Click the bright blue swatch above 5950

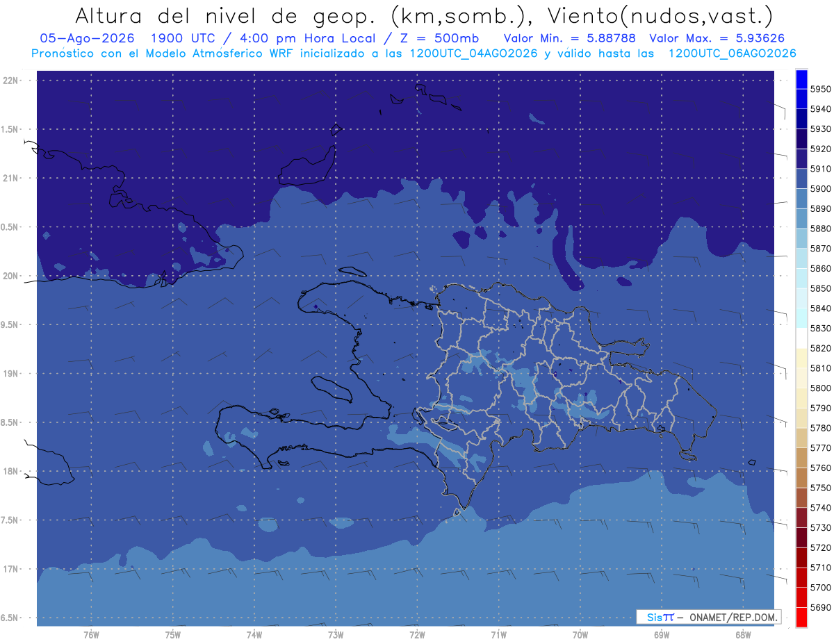[x=801, y=79]
